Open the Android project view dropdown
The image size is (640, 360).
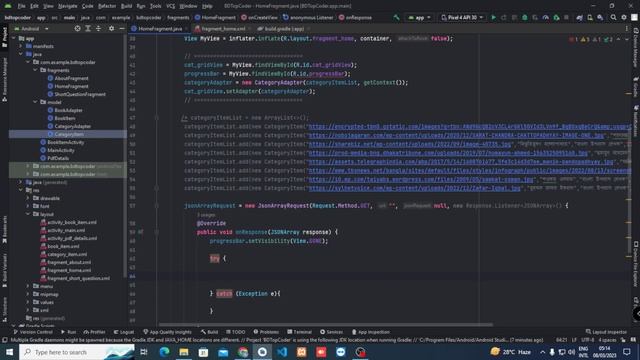31,29
